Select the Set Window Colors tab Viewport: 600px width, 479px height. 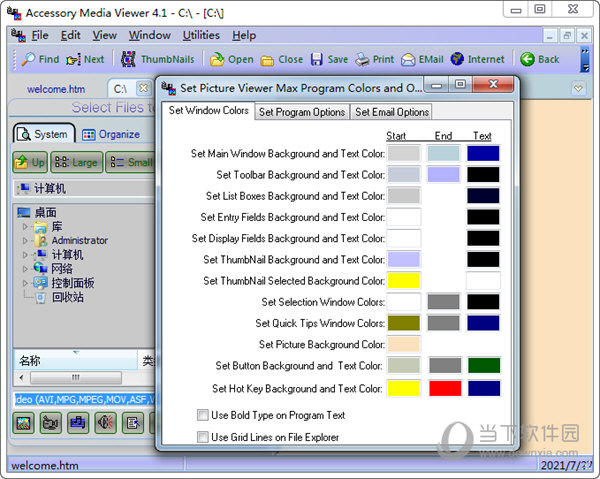coord(209,111)
